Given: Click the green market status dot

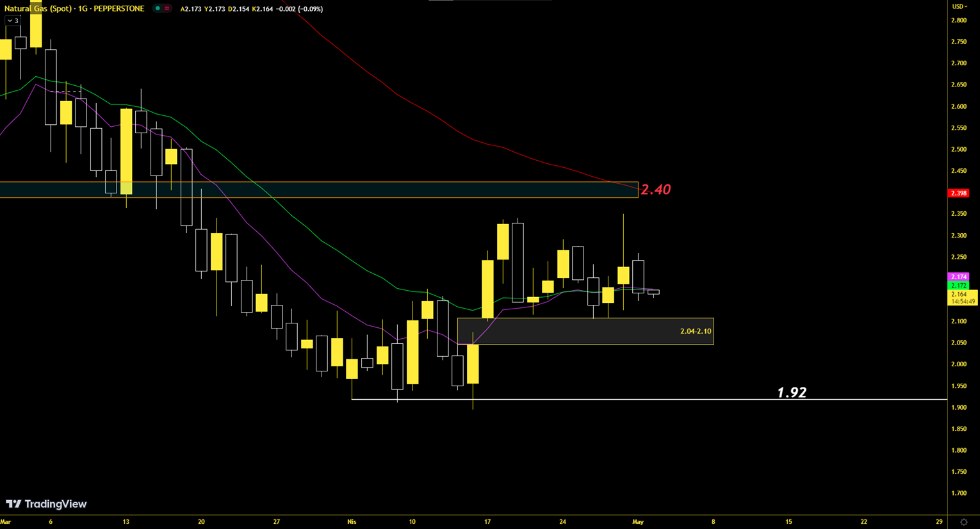Looking at the screenshot, I should pos(158,9).
